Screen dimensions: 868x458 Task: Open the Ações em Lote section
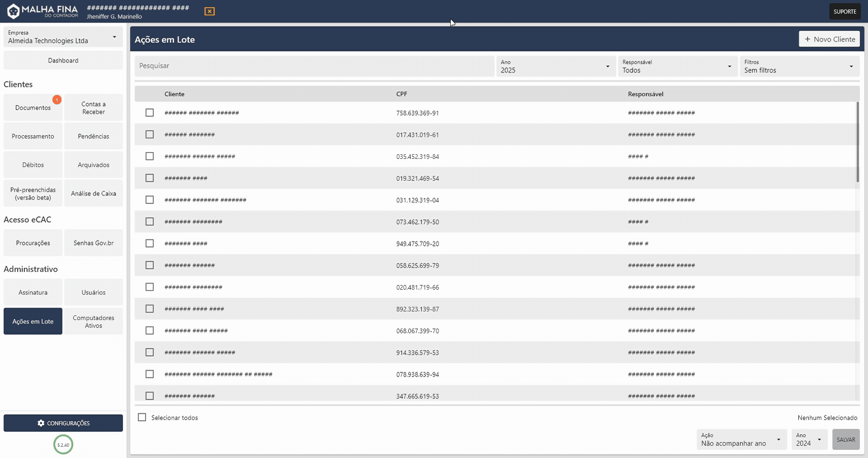[33, 321]
